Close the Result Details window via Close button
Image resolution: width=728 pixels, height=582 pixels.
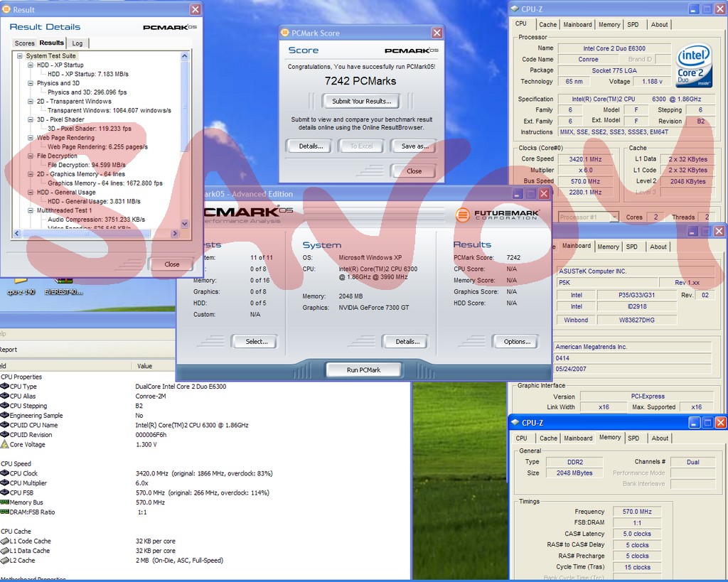tap(171, 264)
